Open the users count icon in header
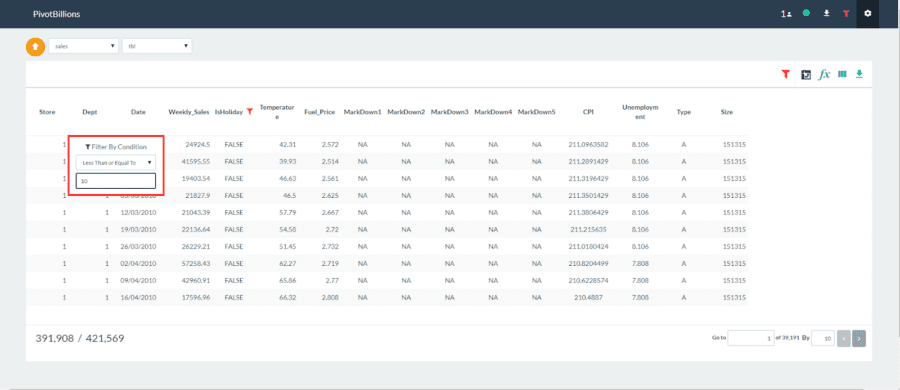The image size is (900, 390). pos(786,13)
